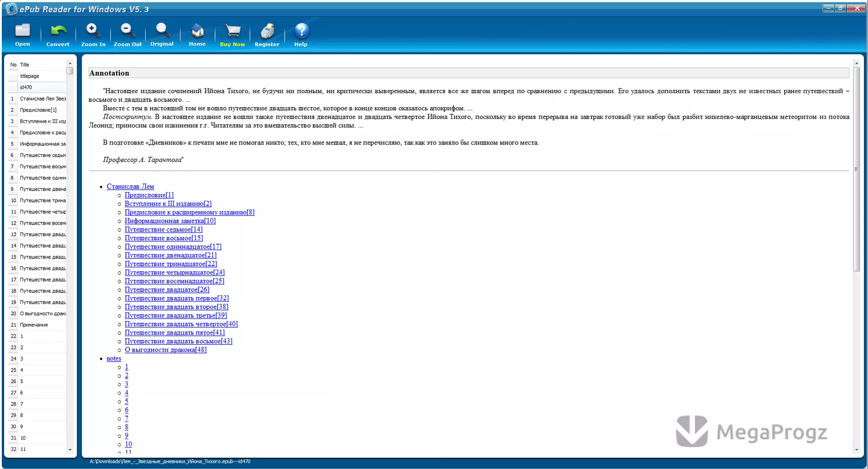Click content pane scroll down arrow

click(856, 450)
